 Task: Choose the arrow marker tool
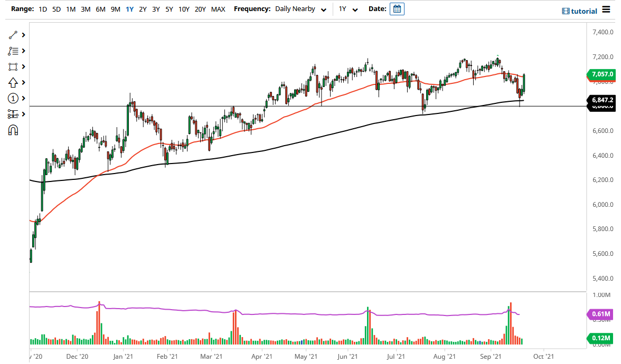(13, 82)
